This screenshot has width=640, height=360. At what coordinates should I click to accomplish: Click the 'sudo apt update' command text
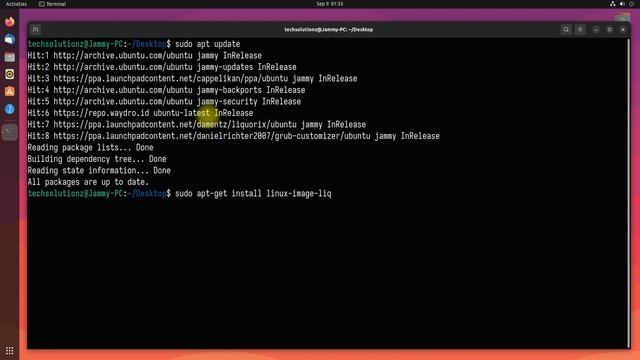click(207, 44)
